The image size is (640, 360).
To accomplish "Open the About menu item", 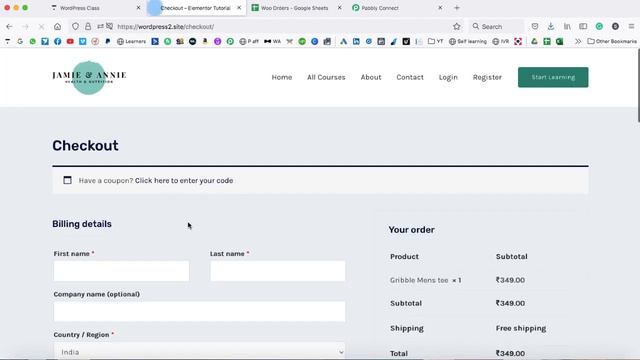I will [371, 77].
